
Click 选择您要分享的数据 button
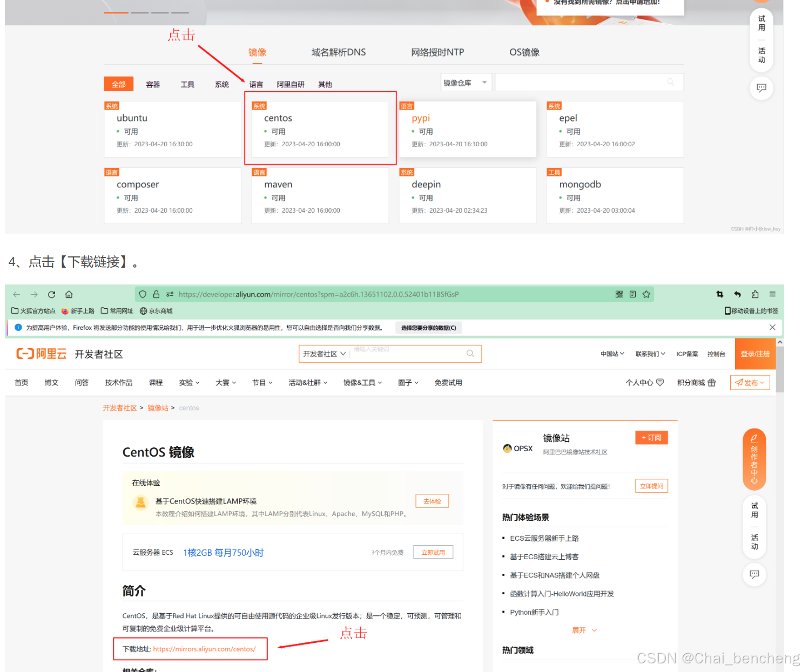click(428, 328)
